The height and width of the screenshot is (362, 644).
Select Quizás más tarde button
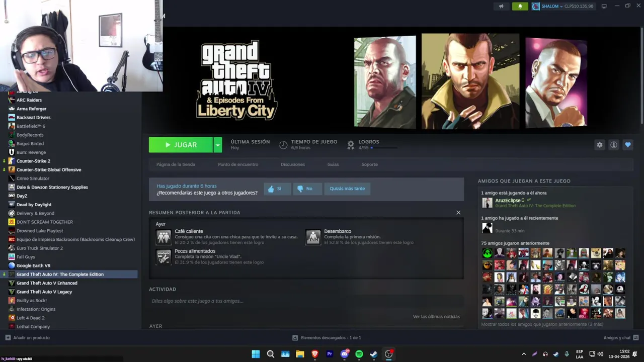[347, 189]
